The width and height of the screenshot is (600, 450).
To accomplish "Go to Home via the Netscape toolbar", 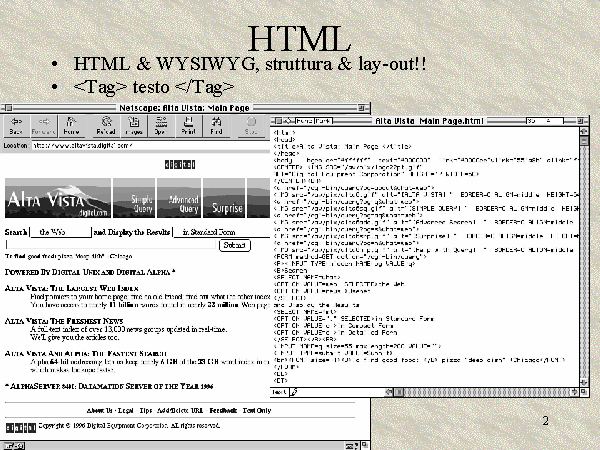I will (71, 126).
